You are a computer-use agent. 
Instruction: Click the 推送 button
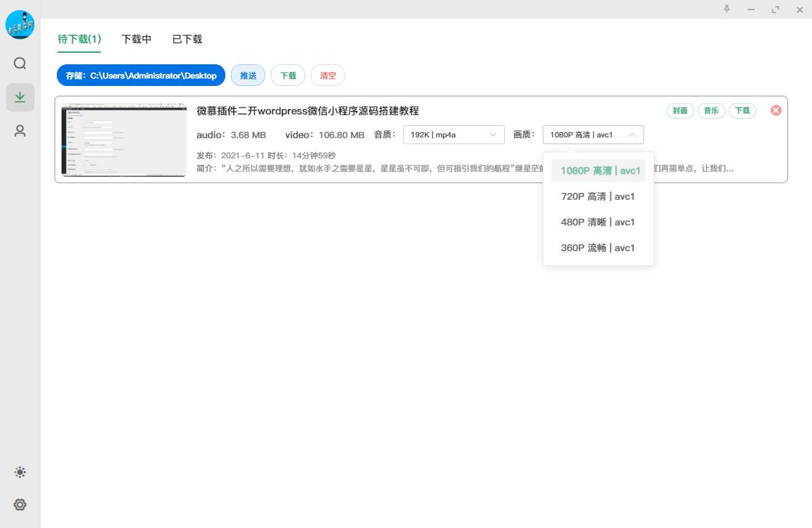248,76
